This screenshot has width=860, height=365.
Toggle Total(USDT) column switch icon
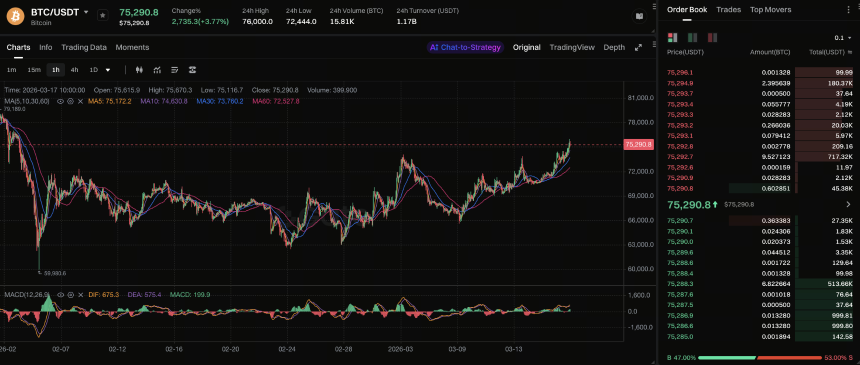click(x=850, y=52)
